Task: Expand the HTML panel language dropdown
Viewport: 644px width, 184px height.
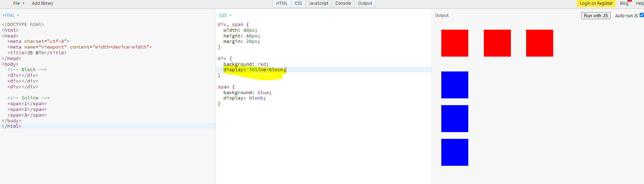Action: click(x=11, y=16)
